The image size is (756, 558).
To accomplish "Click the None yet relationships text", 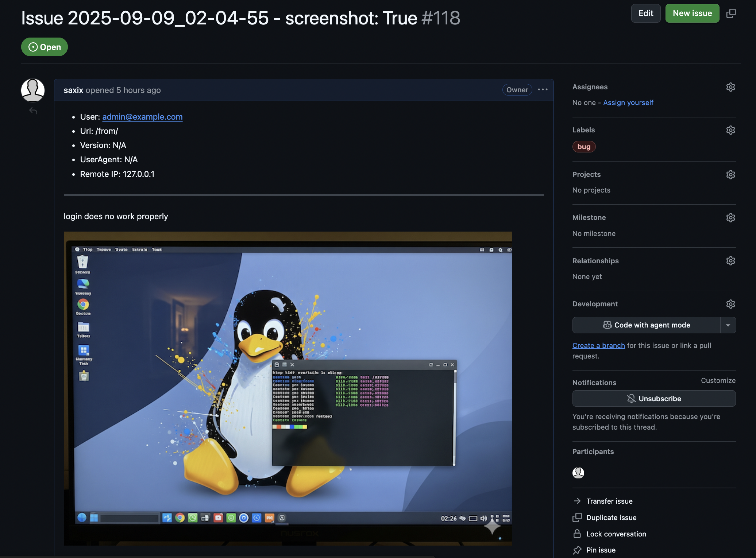I will coord(587,276).
